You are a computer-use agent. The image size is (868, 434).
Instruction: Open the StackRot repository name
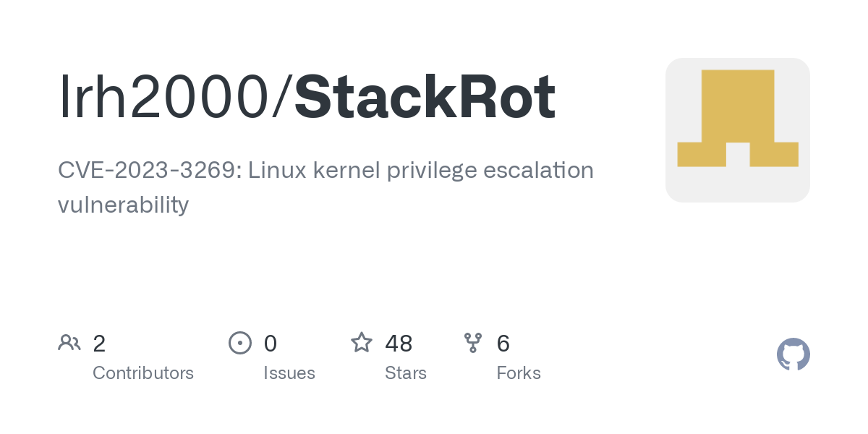[425, 98]
